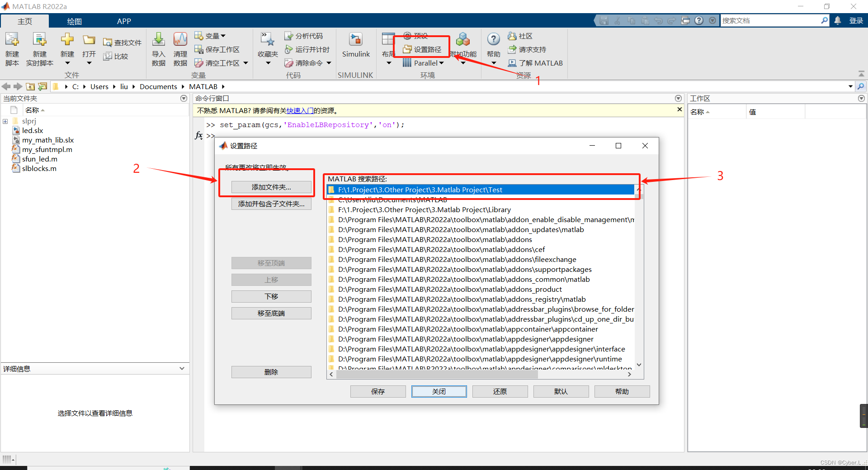This screenshot has height=470, width=868.
Task: Open Community (社区) link
Action: (x=520, y=36)
